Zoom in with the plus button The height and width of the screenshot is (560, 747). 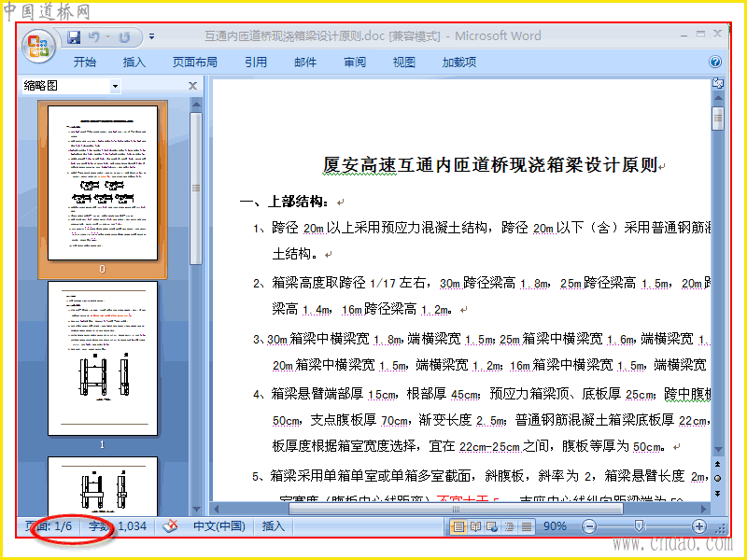698,526
